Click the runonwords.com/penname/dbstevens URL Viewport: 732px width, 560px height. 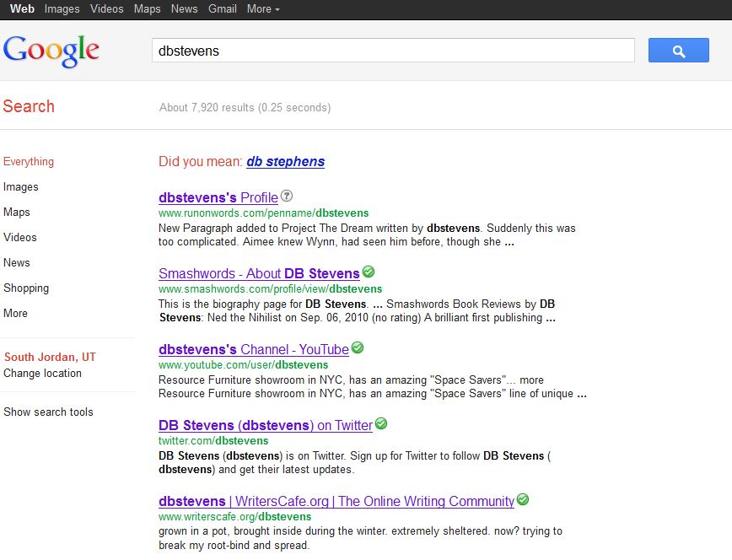pyautogui.click(x=264, y=213)
